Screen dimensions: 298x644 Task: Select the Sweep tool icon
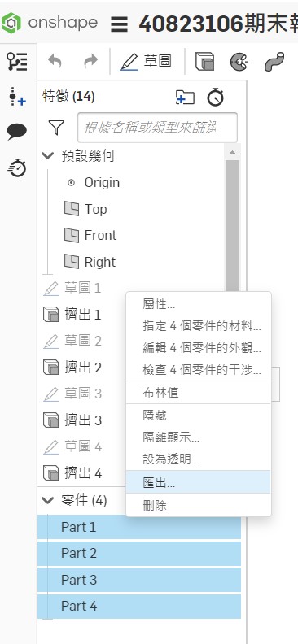pos(274,62)
